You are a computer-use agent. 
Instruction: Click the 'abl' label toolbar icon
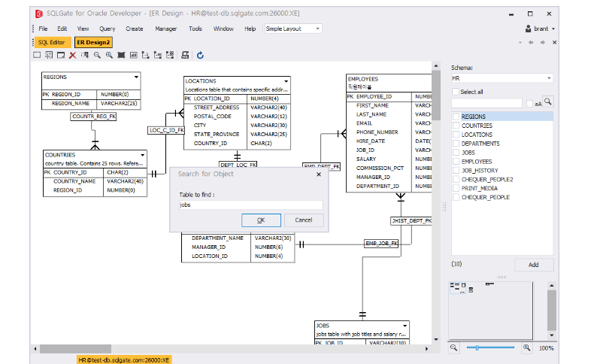click(133, 55)
